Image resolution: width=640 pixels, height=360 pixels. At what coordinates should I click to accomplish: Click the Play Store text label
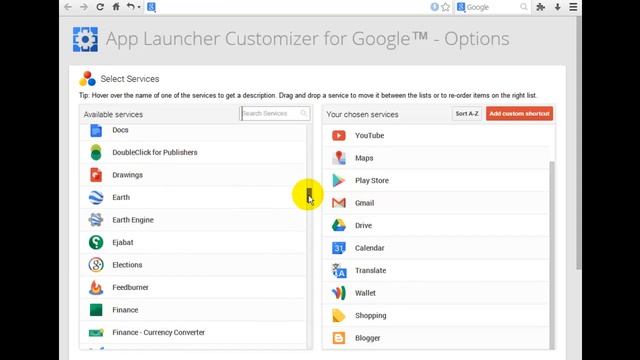click(372, 180)
